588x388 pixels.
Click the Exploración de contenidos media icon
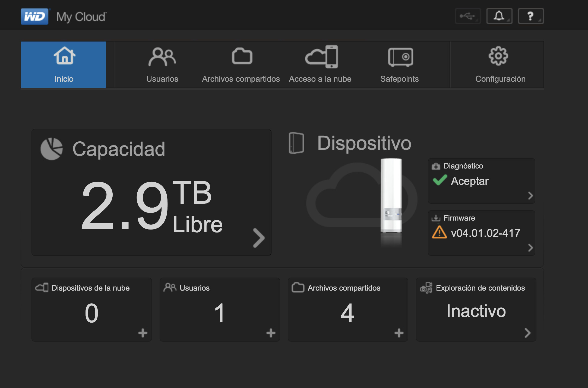coord(426,288)
